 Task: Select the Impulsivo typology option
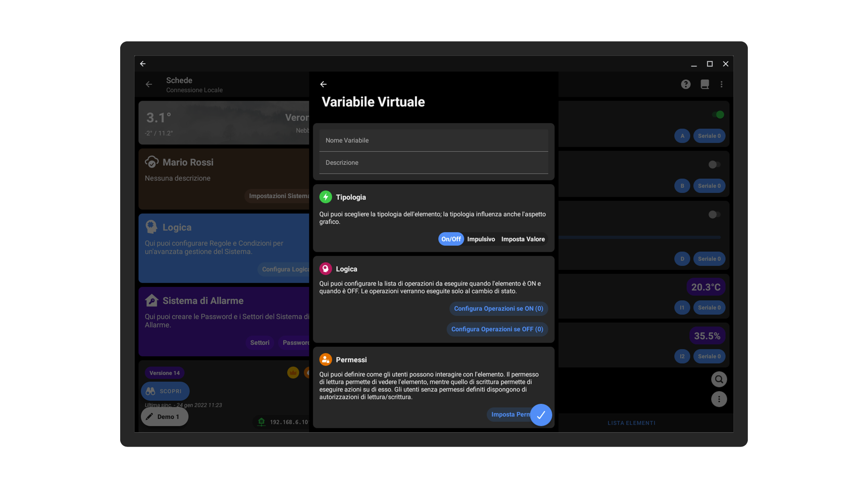[x=481, y=239]
